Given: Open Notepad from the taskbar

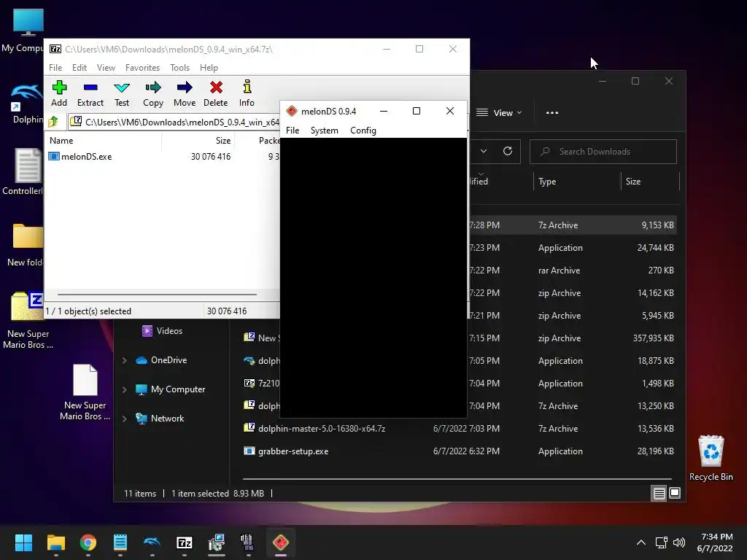Looking at the screenshot, I should click(120, 542).
